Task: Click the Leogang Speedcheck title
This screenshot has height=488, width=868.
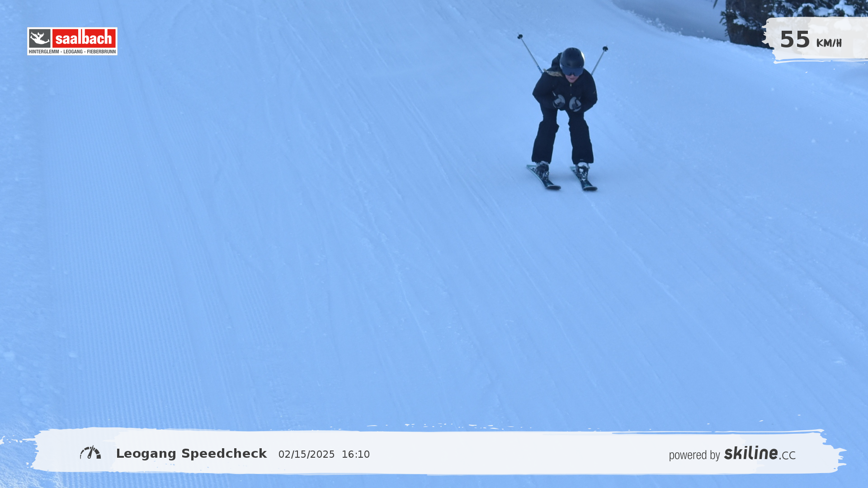Action: [191, 454]
